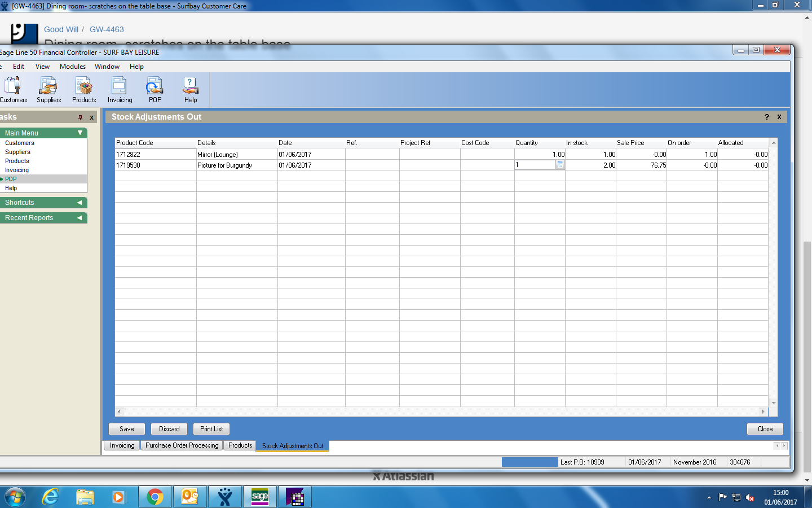The height and width of the screenshot is (508, 812).
Task: Select Invoicing in Main Menu list
Action: point(17,170)
